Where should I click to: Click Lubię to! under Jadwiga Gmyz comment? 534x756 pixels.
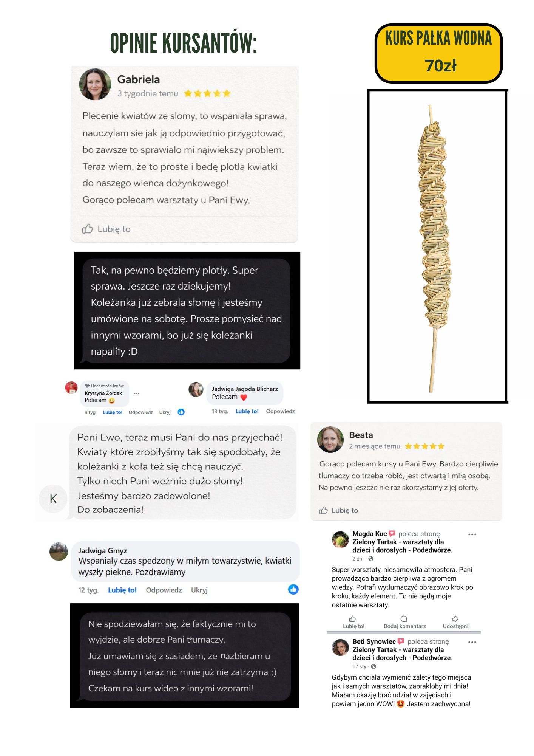point(122,590)
